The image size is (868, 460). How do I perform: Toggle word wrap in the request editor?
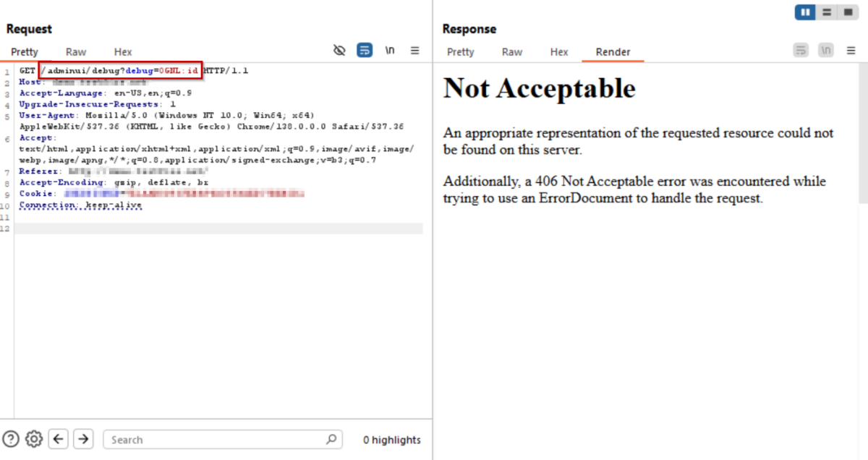coord(365,50)
